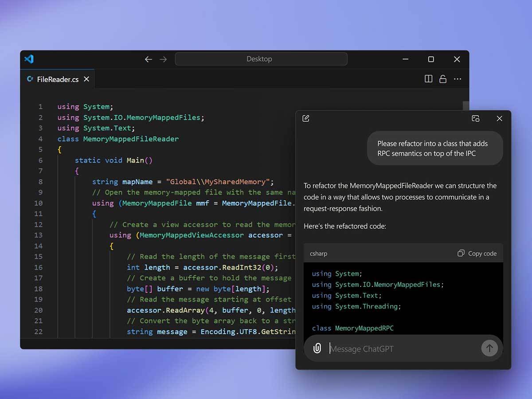Click the split editor layout icon
The width and height of the screenshot is (532, 399).
(x=428, y=79)
